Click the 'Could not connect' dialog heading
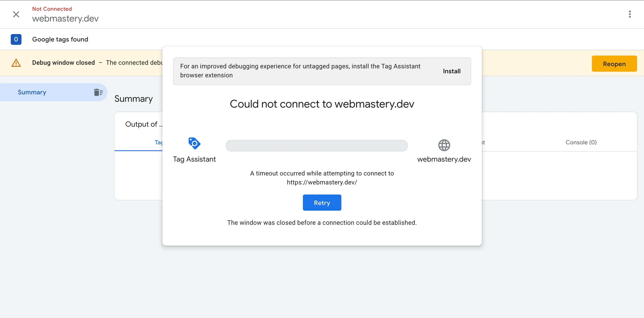Image resolution: width=644 pixels, height=318 pixels. click(322, 104)
